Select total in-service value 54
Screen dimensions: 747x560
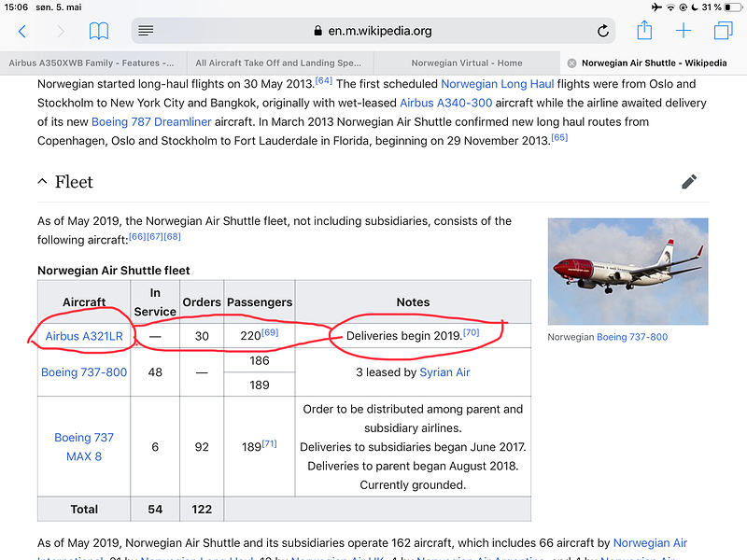click(155, 510)
